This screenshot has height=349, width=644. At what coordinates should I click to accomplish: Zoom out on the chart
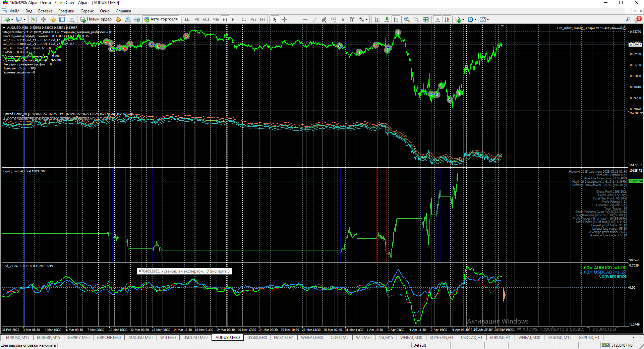tap(416, 19)
